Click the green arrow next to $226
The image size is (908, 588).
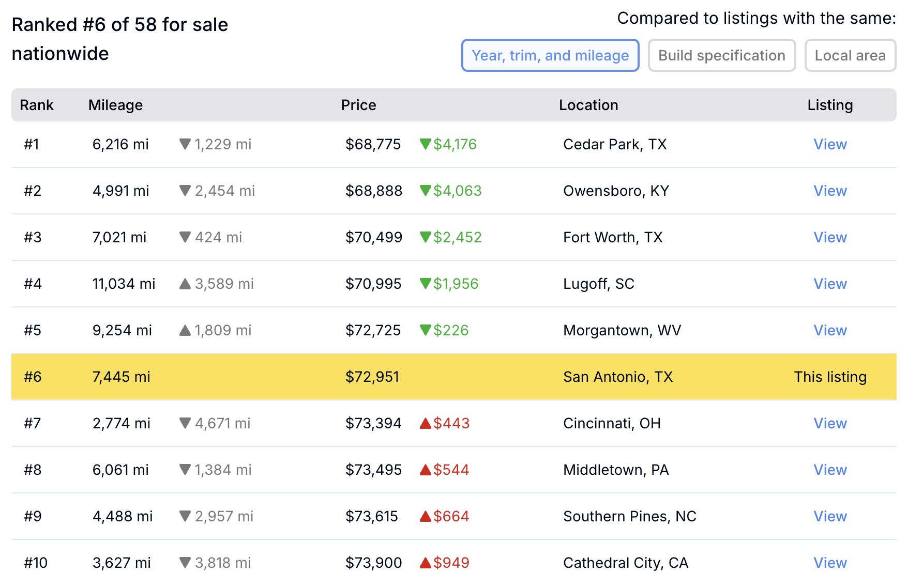(x=426, y=330)
